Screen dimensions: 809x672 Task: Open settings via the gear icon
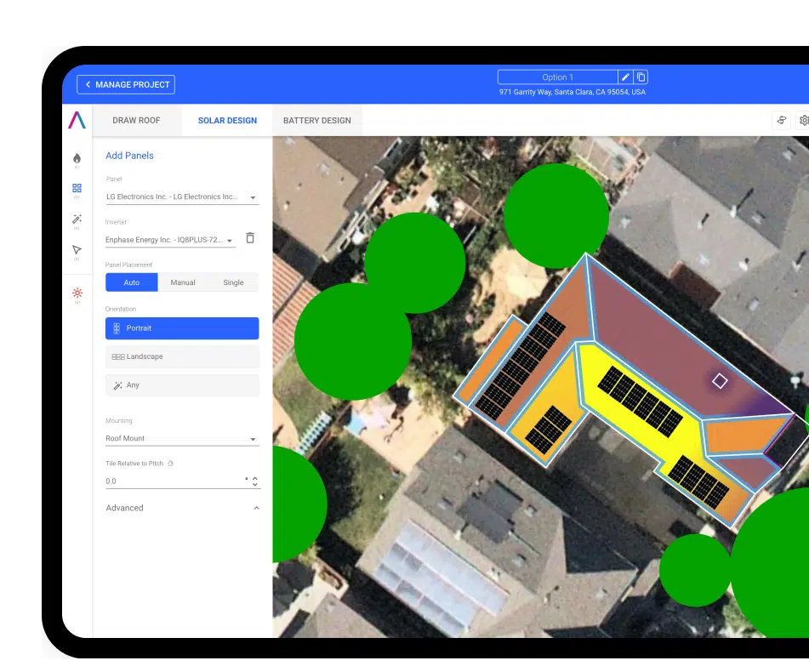tap(804, 121)
